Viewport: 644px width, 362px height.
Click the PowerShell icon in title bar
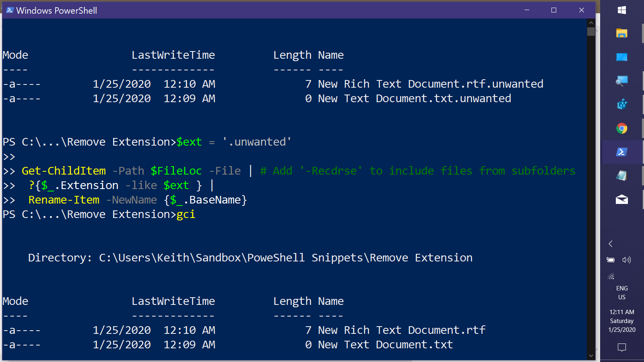(10, 10)
